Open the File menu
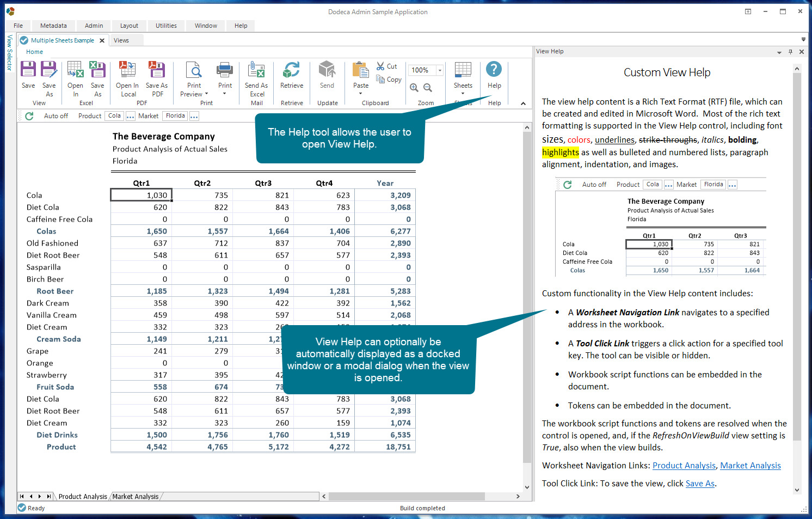 coord(19,26)
